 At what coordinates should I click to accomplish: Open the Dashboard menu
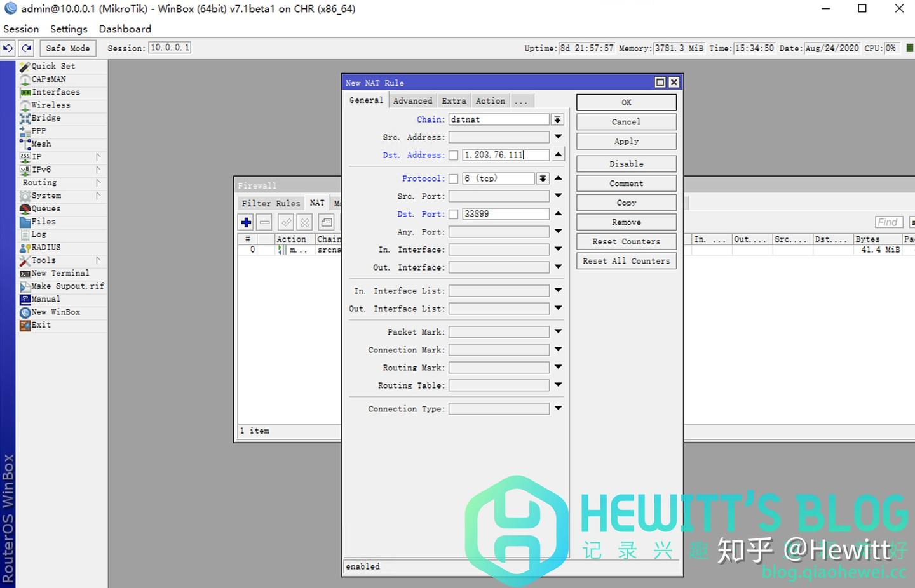(x=125, y=29)
